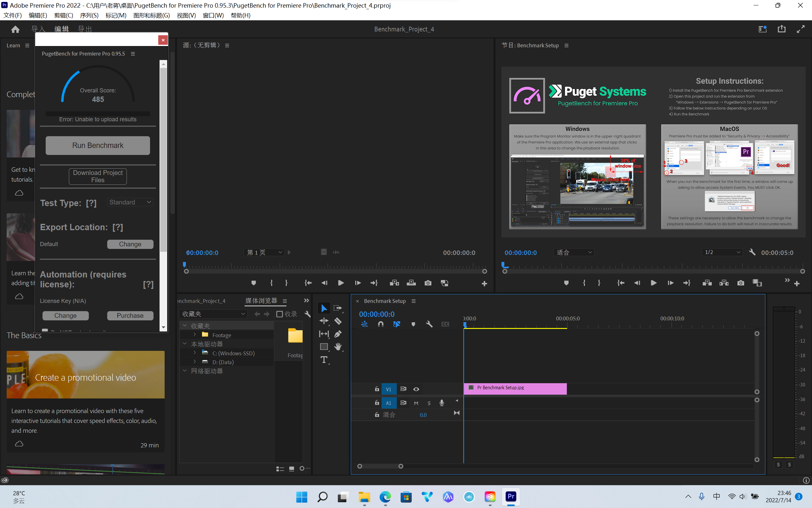Click the timeline horizontal zoom scroll bar
812x508 pixels.
coord(380,466)
